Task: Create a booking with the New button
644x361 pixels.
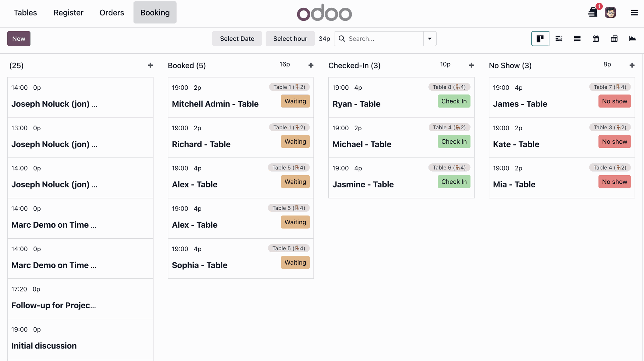Action: 18,38
